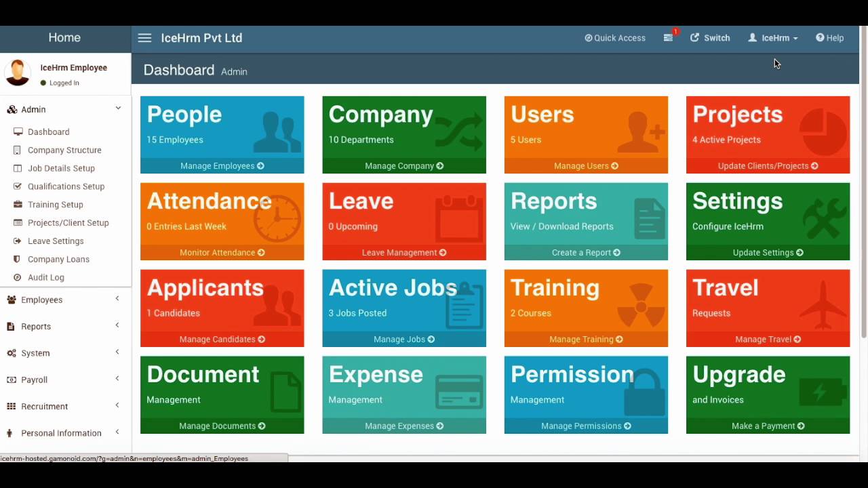Open the notifications list icon with badge
The image size is (868, 488).
pos(670,37)
